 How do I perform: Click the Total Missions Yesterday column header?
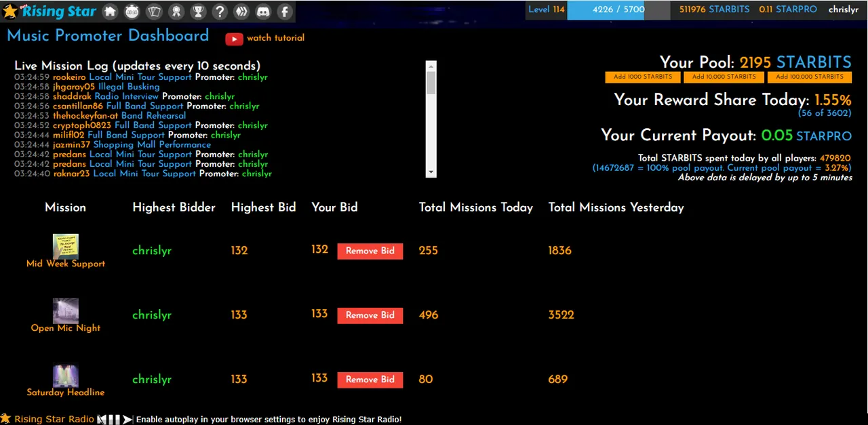click(616, 207)
